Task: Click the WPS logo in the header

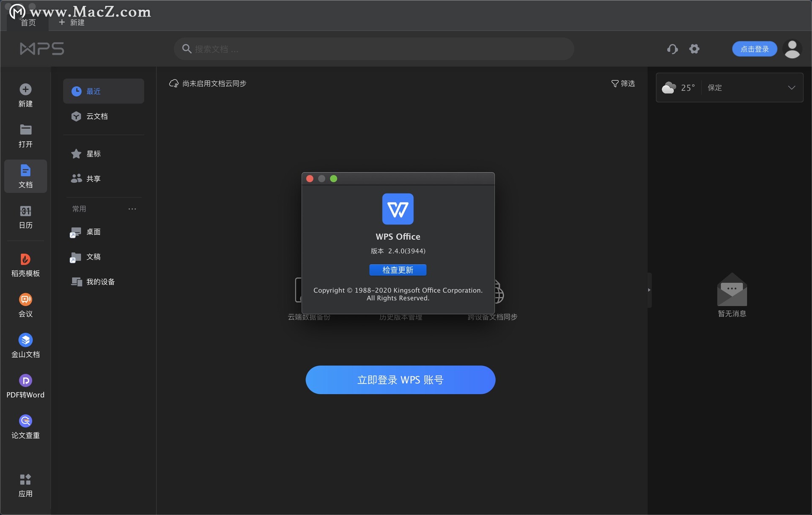Action: click(42, 49)
